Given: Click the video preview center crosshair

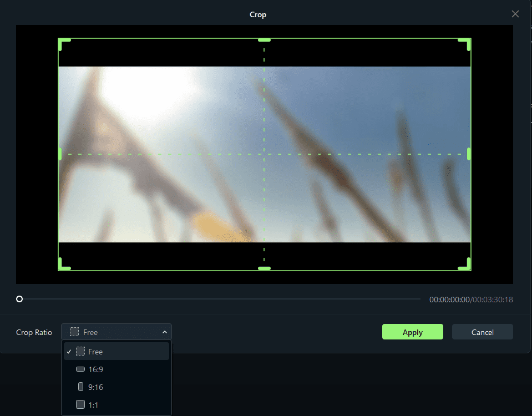Looking at the screenshot, I should (x=264, y=154).
